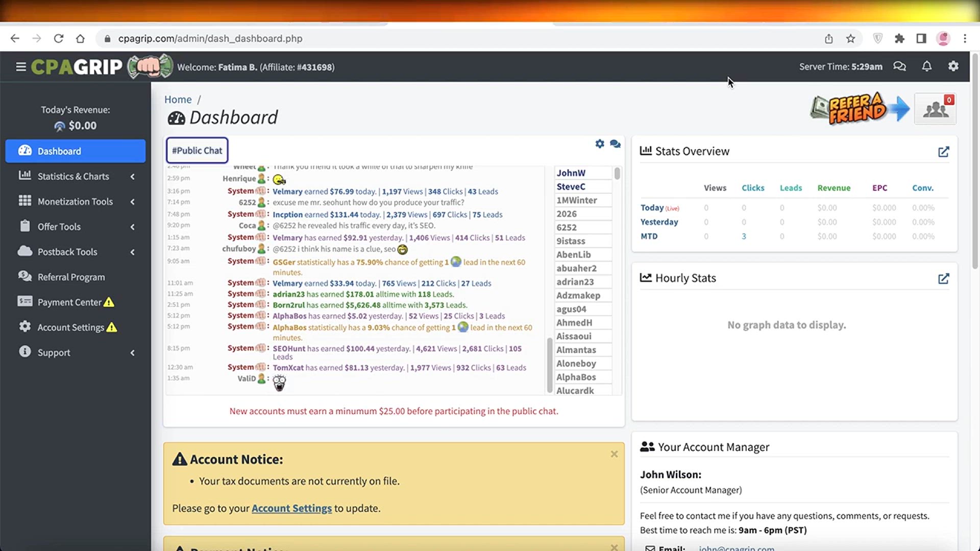
Task: Open Payment Center page
Action: click(x=76, y=302)
